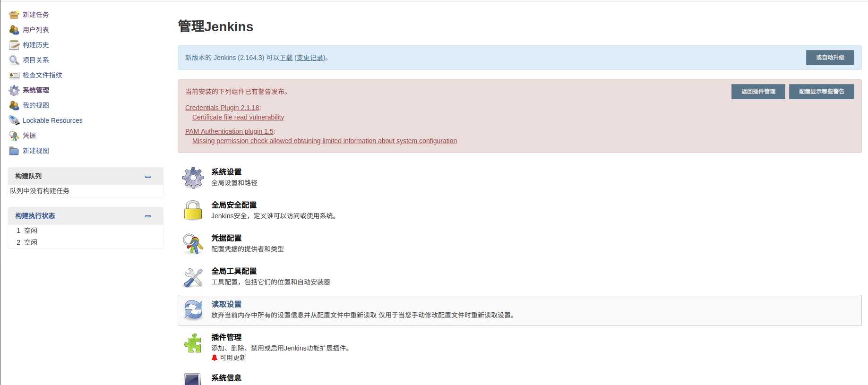Viewport: 868px width, 385px height.
Task: Click the 构建执行状态 heading link
Action: tap(35, 216)
